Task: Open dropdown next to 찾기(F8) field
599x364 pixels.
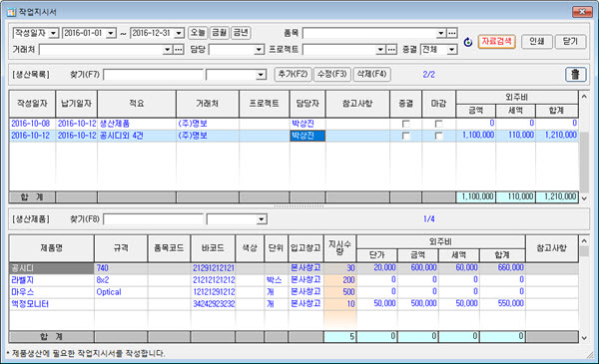Action: 262,219
